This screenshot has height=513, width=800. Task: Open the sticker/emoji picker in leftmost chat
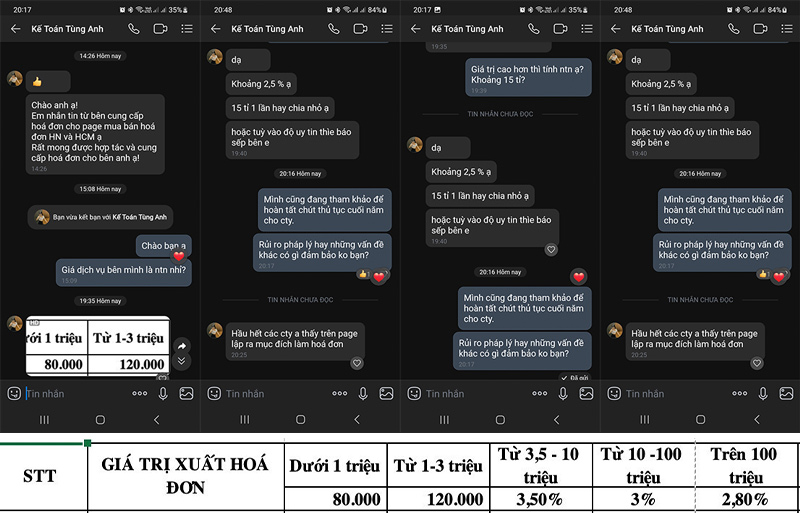[x=13, y=394]
